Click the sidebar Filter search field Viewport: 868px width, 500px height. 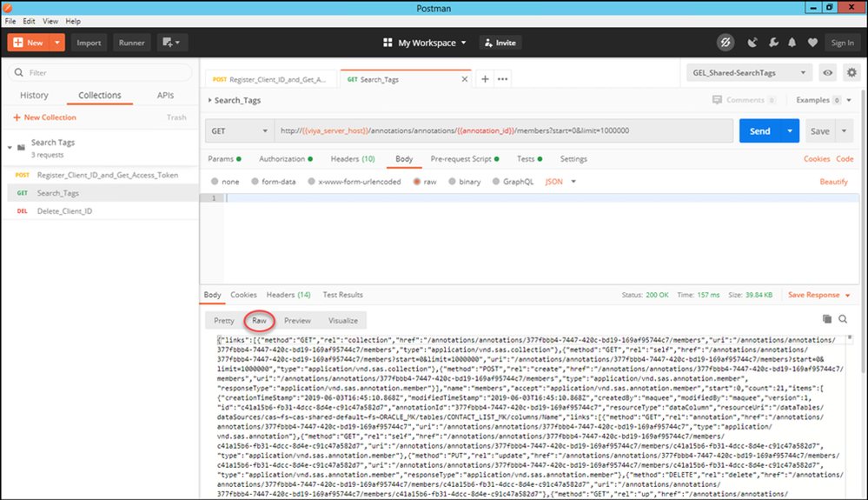(x=100, y=72)
